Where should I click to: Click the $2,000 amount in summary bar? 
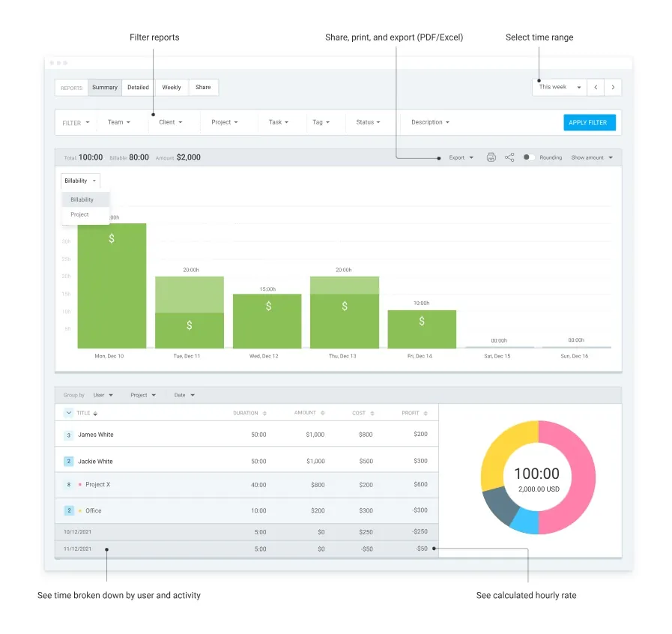(189, 157)
